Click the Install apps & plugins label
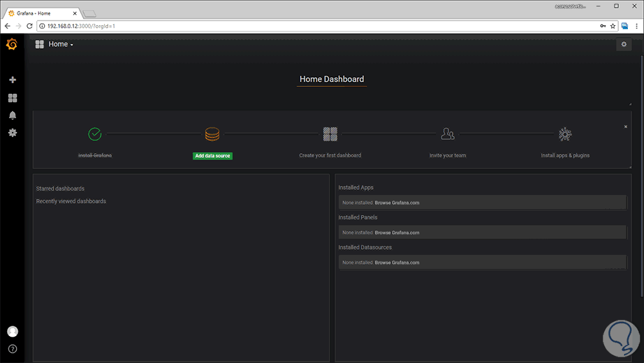This screenshot has width=644, height=363. pos(565,156)
